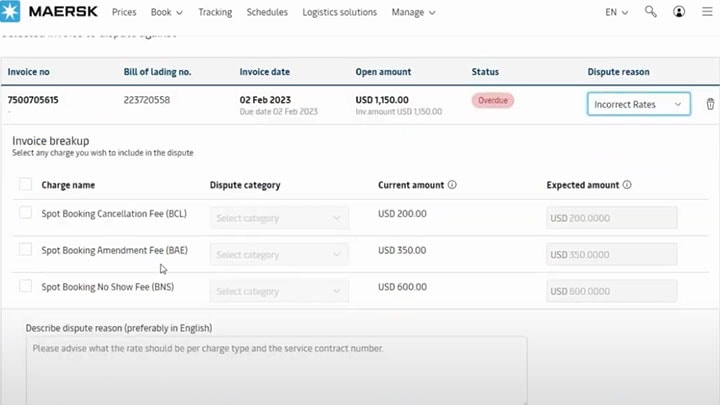
Task: Tick Spot Booking No Show Fee checkbox
Action: 25,286
